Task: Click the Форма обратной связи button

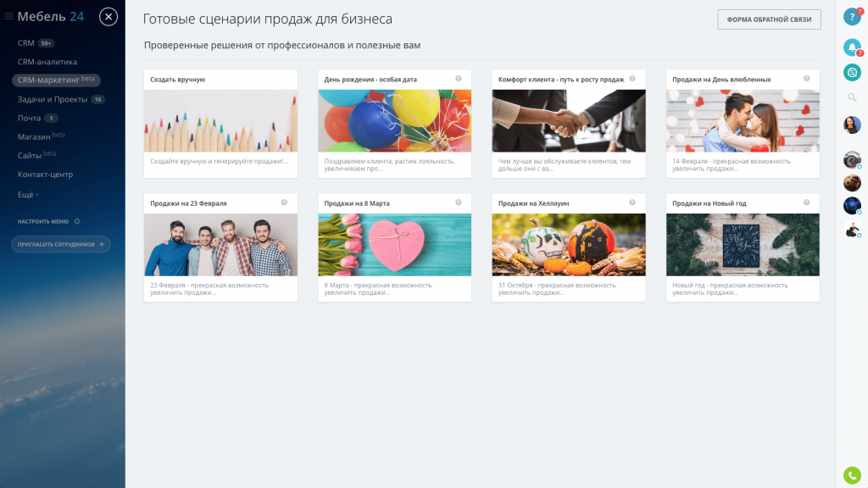Action: 769,19
